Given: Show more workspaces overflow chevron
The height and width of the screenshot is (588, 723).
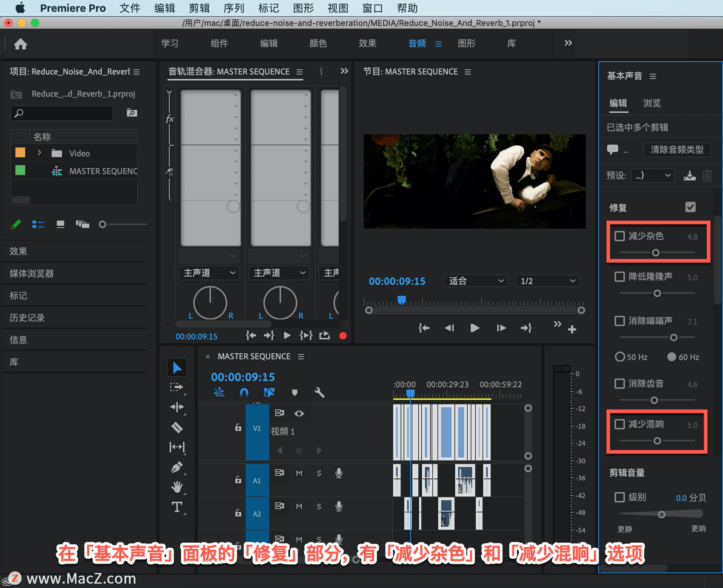Looking at the screenshot, I should pos(568,43).
